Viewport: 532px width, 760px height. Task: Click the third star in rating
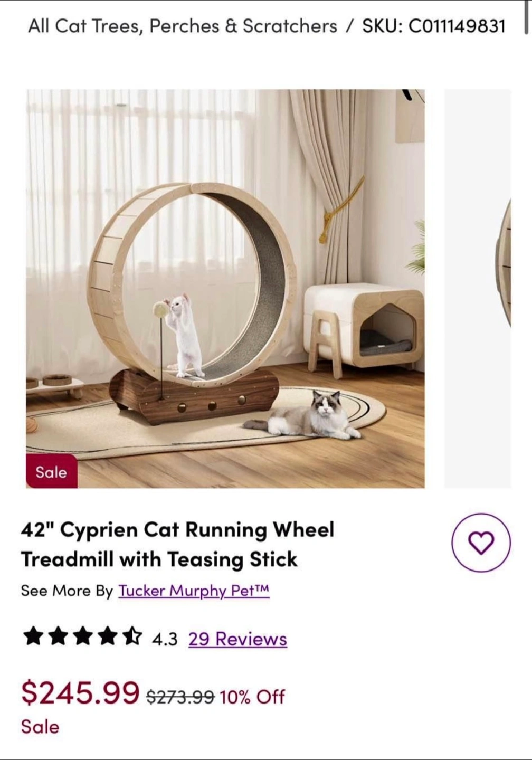(x=82, y=636)
